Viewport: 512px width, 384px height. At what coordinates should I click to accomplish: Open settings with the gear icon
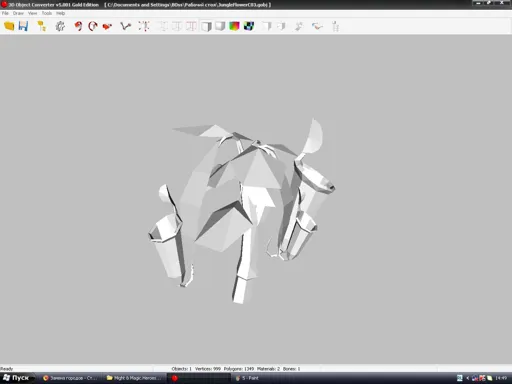pyautogui.click(x=60, y=26)
